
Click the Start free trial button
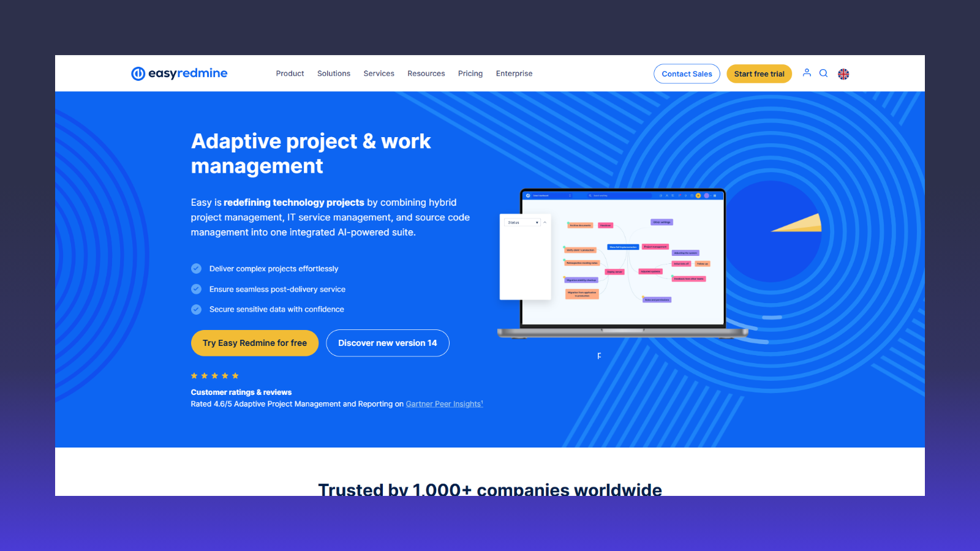[759, 74]
